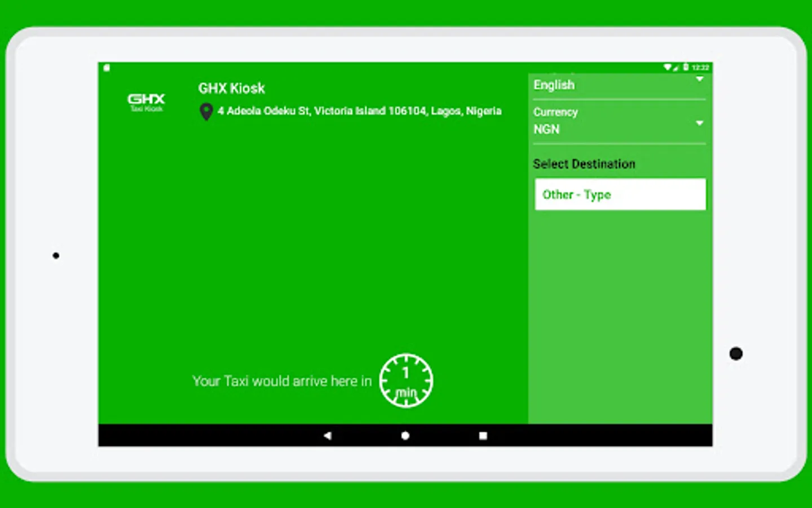812x508 pixels.
Task: Click the 12:22 clock in the status bar
Action: coord(700,67)
